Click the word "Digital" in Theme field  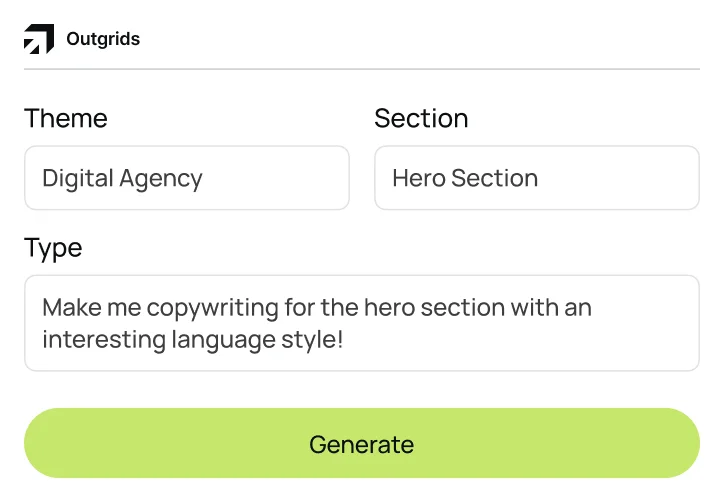pyautogui.click(x=77, y=178)
